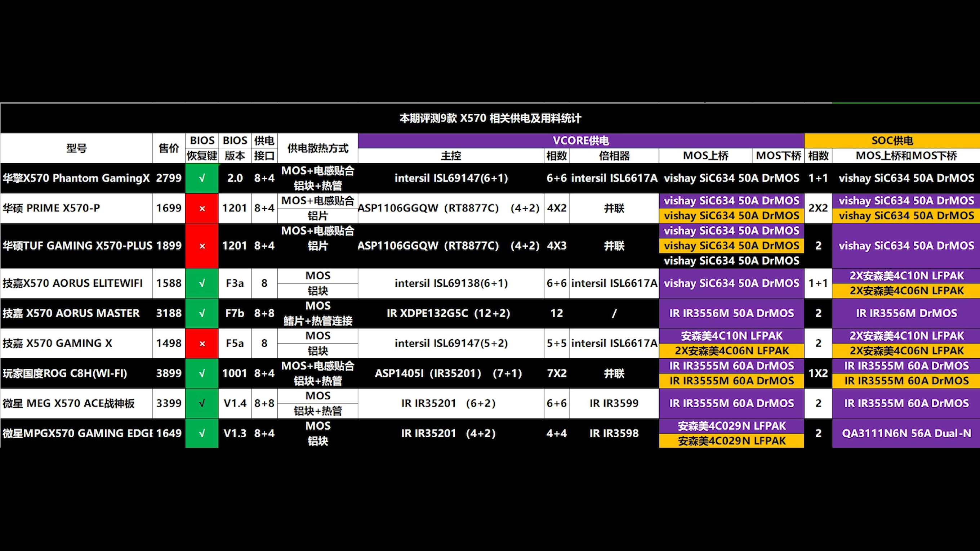The width and height of the screenshot is (980, 551).
Task: Toggle BIOS恢复键 for 华硕PRIME X570-P
Action: coord(202,208)
